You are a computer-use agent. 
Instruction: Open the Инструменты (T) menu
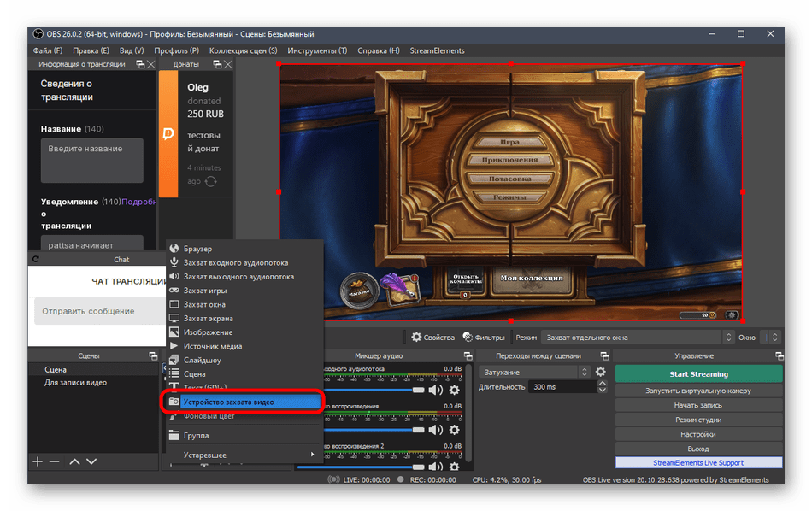[317, 50]
